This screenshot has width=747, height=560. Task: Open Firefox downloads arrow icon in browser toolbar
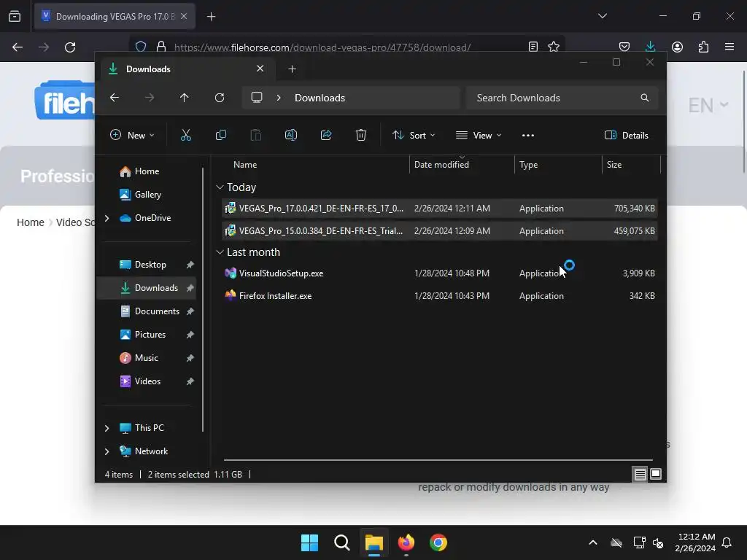tap(650, 47)
